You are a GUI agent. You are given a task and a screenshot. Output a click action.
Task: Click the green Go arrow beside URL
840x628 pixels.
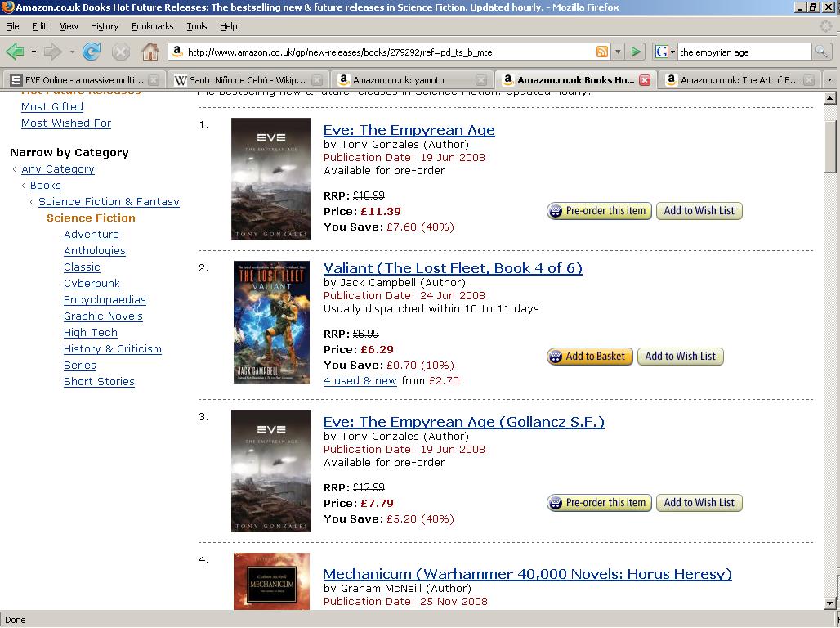click(x=636, y=52)
